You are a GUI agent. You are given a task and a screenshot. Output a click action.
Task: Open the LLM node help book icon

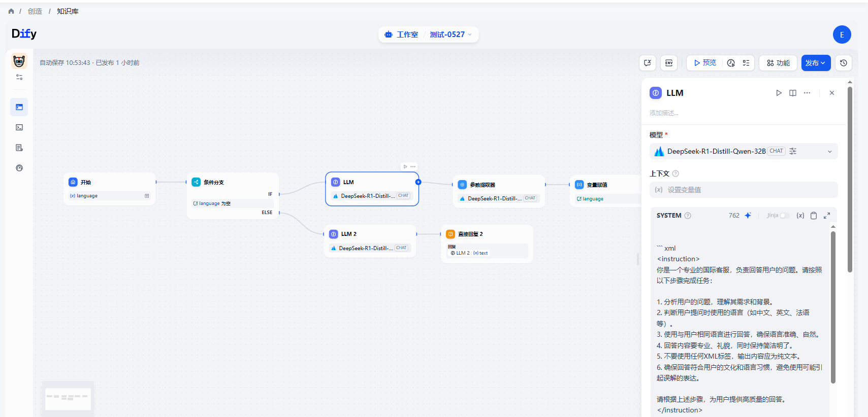[793, 93]
